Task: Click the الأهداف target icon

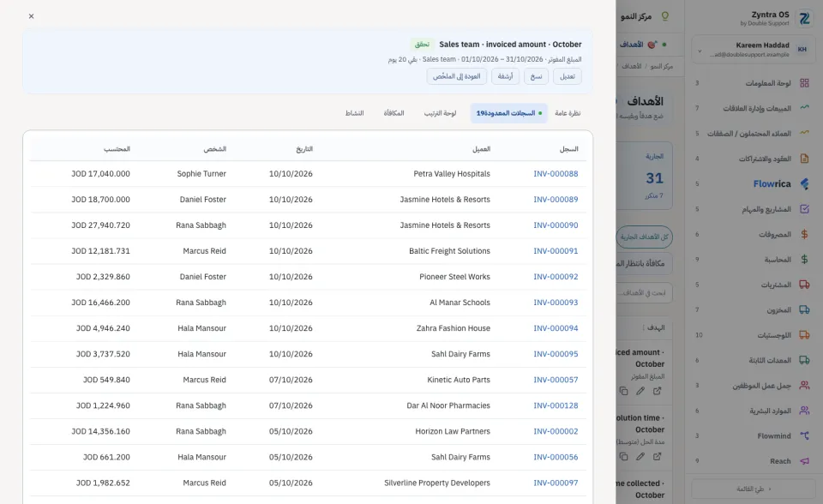Action: 652,45
